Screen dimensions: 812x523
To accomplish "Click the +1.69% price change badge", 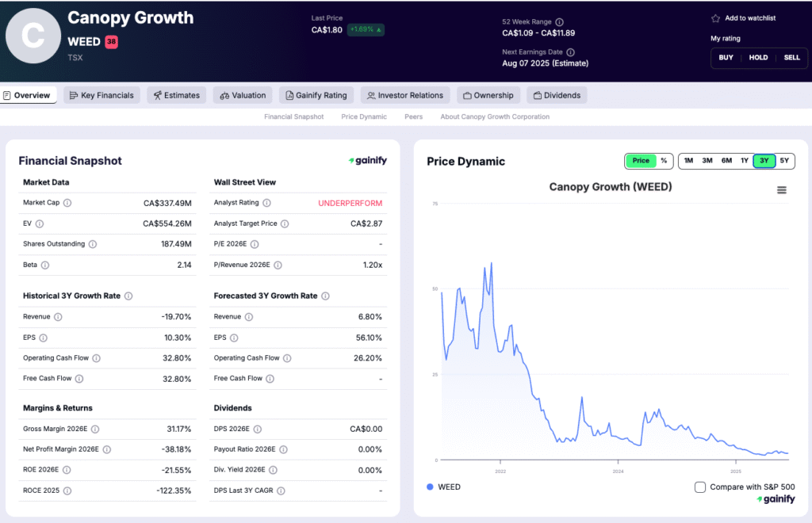I will point(366,29).
